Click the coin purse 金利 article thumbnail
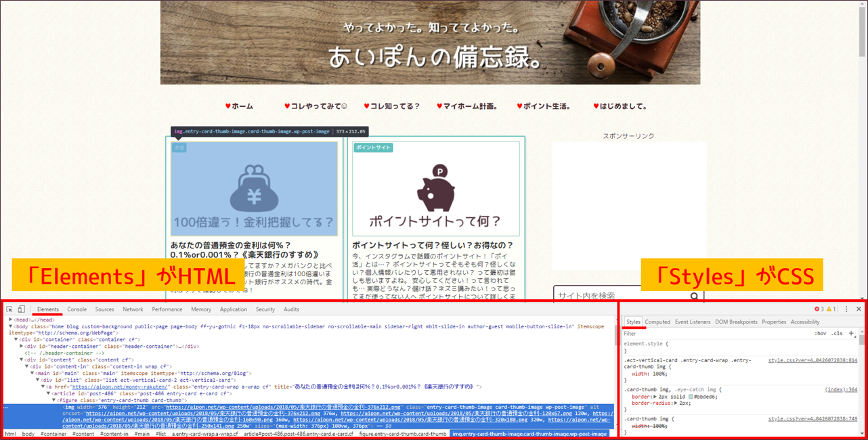868x440 pixels. pos(254,189)
